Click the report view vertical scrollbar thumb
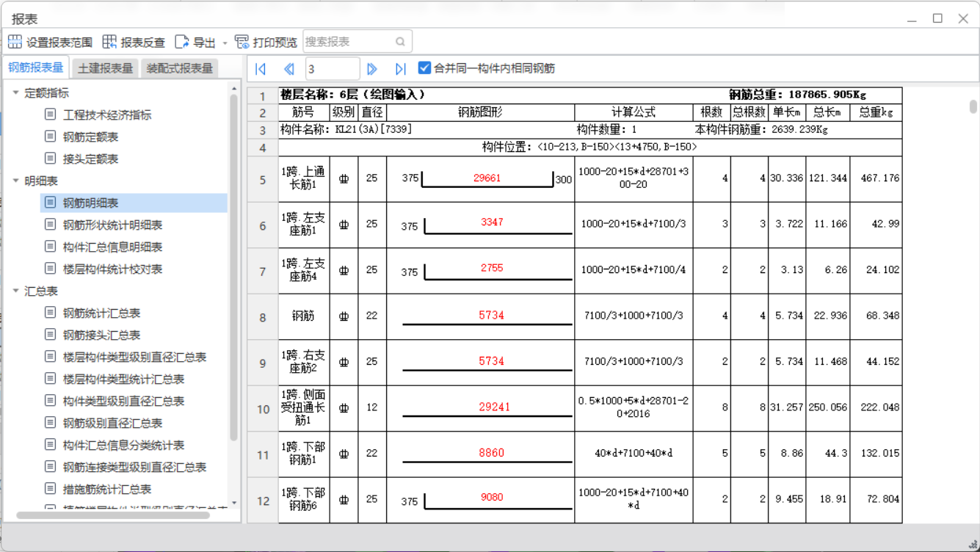Viewport: 980px width, 552px height. pos(973,107)
